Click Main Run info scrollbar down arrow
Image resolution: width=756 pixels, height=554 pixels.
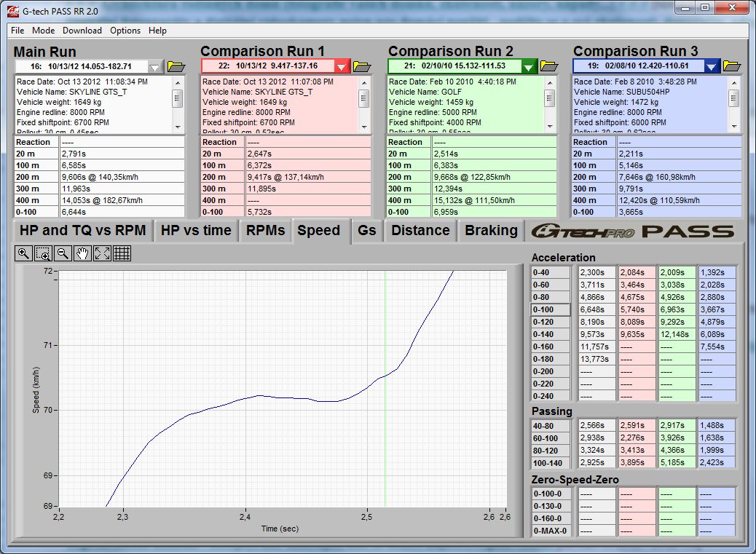[178, 127]
